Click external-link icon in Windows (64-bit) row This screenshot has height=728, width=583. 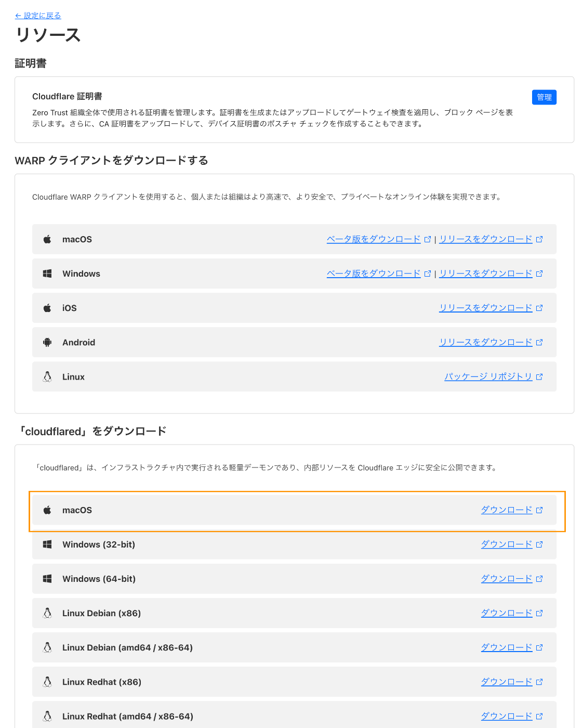coord(539,579)
